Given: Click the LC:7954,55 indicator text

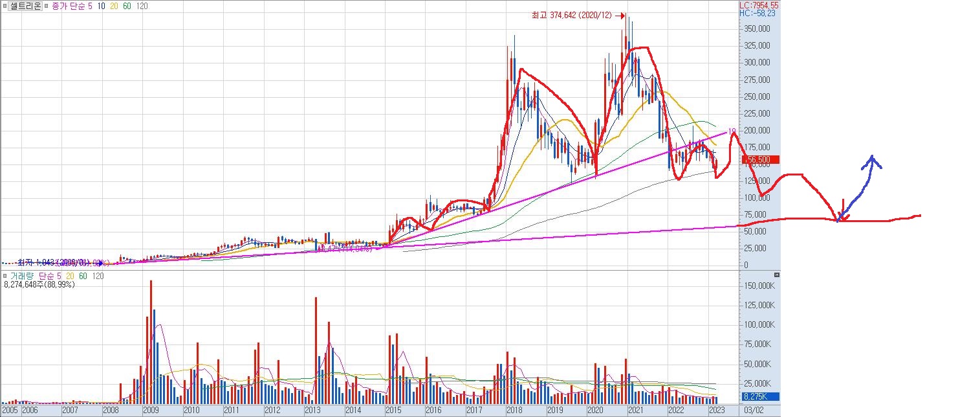Looking at the screenshot, I should point(759,5).
